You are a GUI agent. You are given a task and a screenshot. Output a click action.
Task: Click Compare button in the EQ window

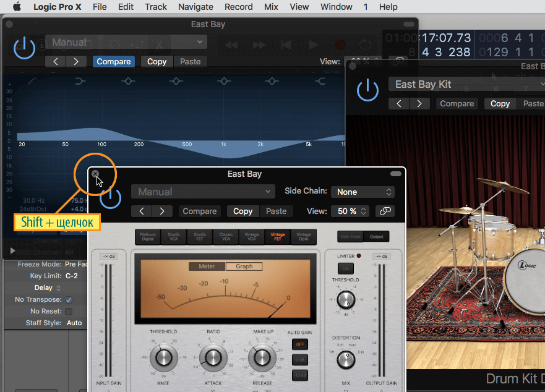(114, 61)
